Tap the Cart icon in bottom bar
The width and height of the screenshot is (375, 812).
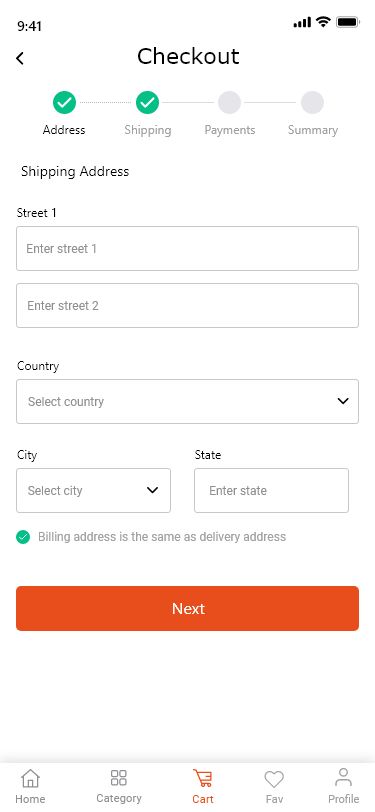pos(203,778)
